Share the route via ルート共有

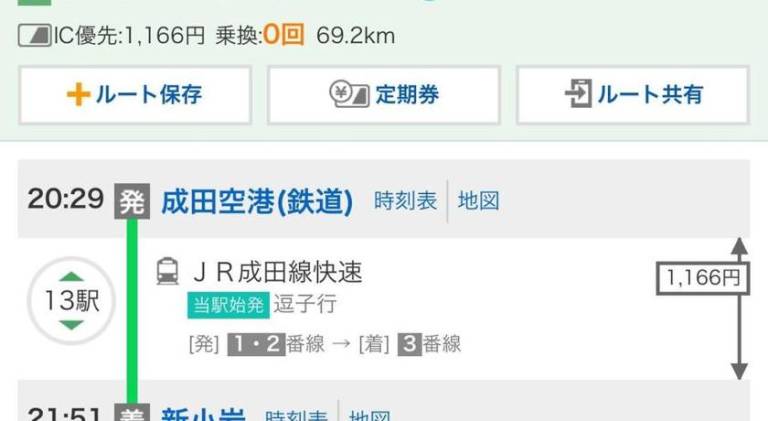[633, 95]
